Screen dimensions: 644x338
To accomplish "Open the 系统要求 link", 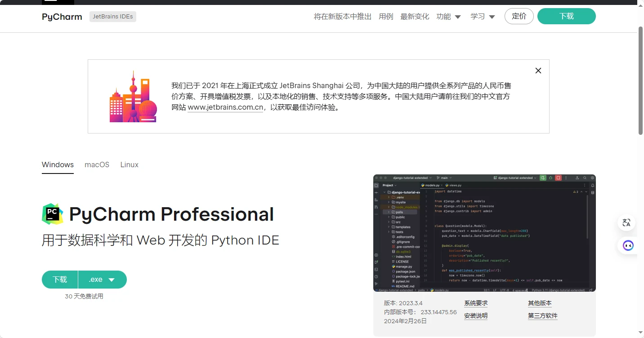I will (x=476, y=303).
